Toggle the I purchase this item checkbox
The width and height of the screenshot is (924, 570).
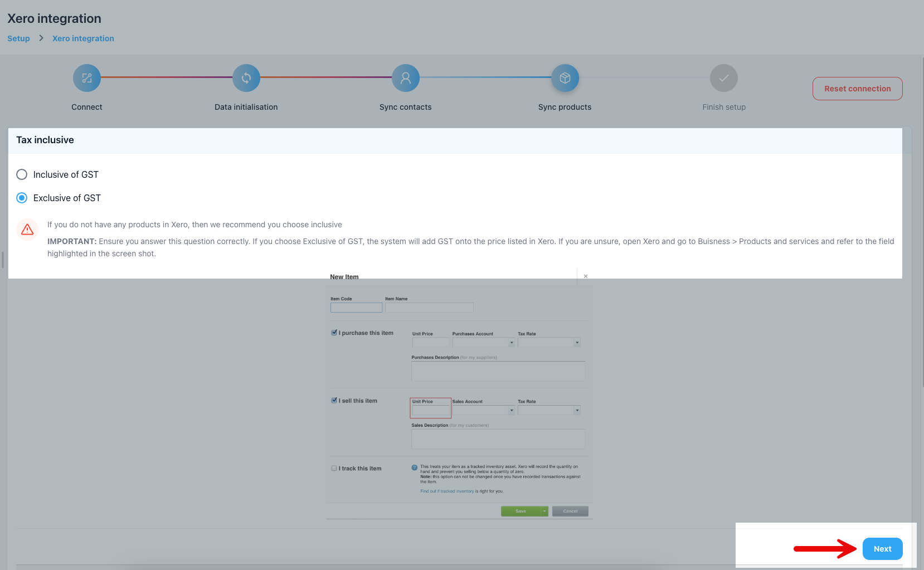(334, 333)
